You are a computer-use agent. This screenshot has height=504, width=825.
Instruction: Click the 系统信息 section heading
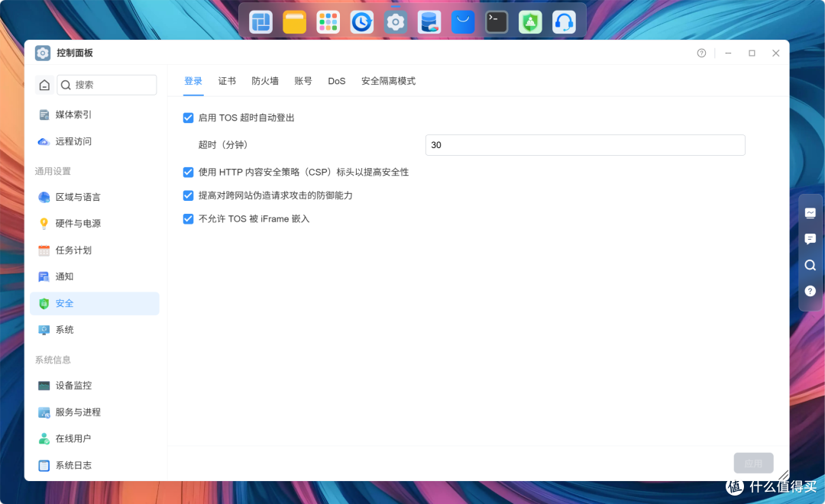[53, 360]
